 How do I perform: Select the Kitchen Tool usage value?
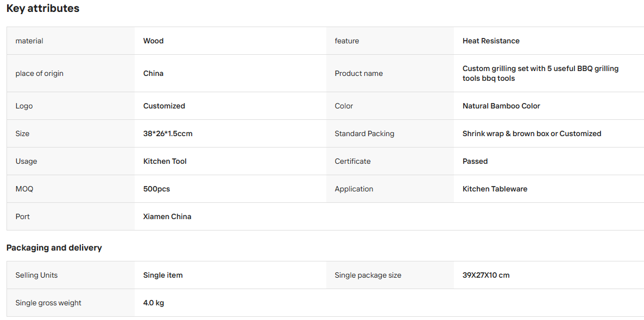point(165,161)
